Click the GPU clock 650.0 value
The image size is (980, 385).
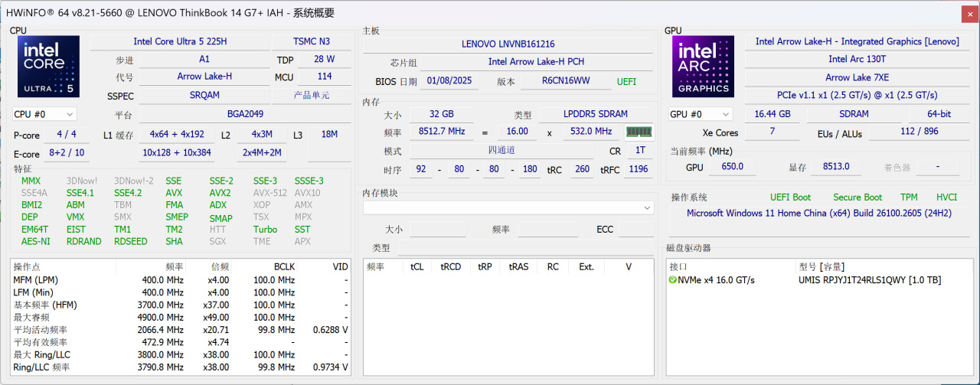coord(732,166)
